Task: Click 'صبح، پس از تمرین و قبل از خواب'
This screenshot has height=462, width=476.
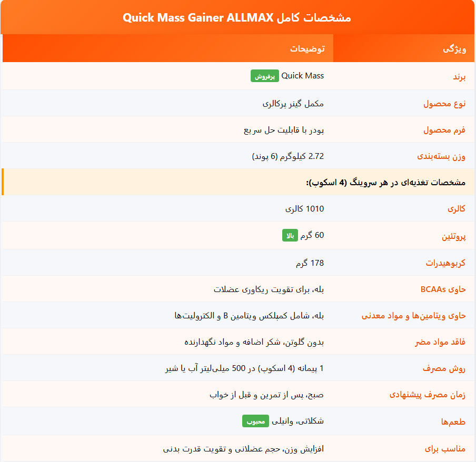Action: pyautogui.click(x=266, y=395)
